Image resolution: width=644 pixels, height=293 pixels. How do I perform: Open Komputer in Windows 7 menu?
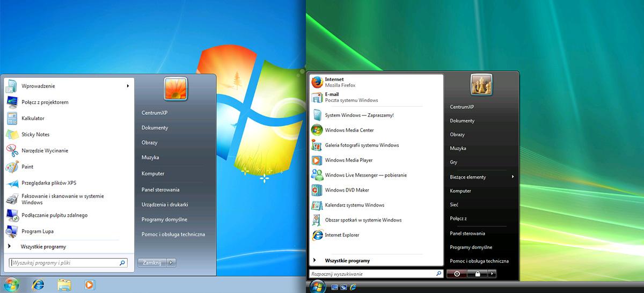click(x=153, y=174)
